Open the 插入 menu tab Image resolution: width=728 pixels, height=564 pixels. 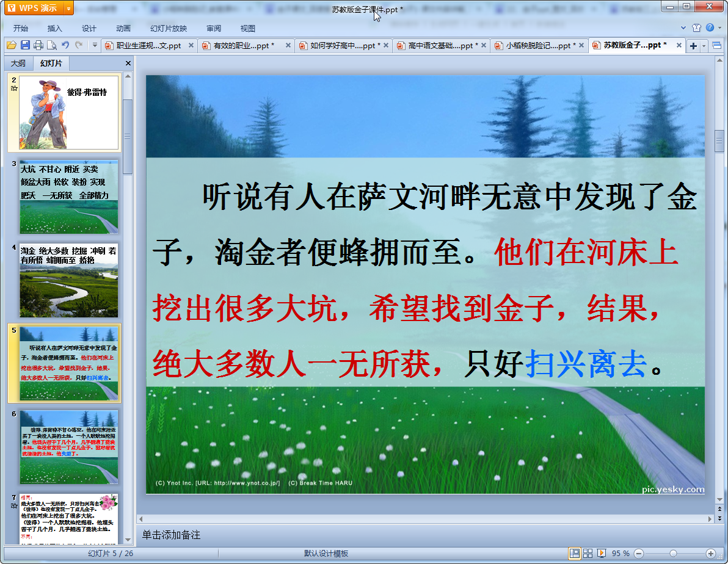tap(54, 28)
